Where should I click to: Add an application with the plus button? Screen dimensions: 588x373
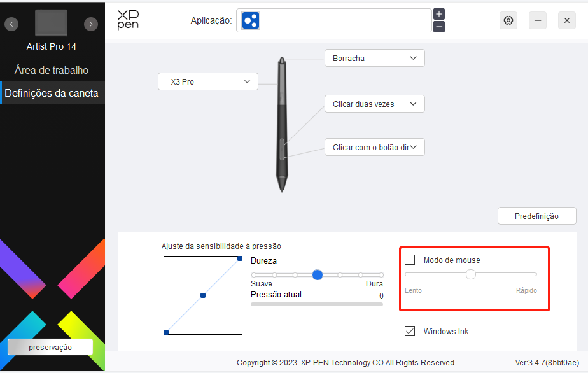click(438, 14)
